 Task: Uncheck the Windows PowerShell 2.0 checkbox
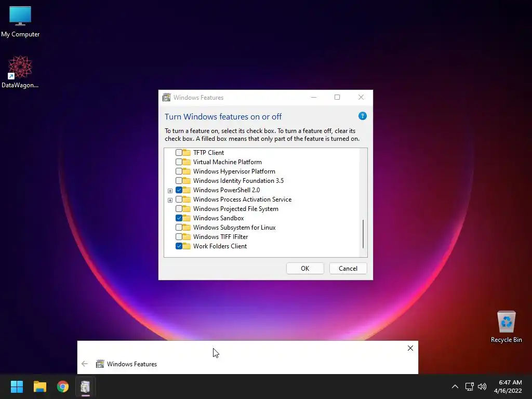click(179, 190)
